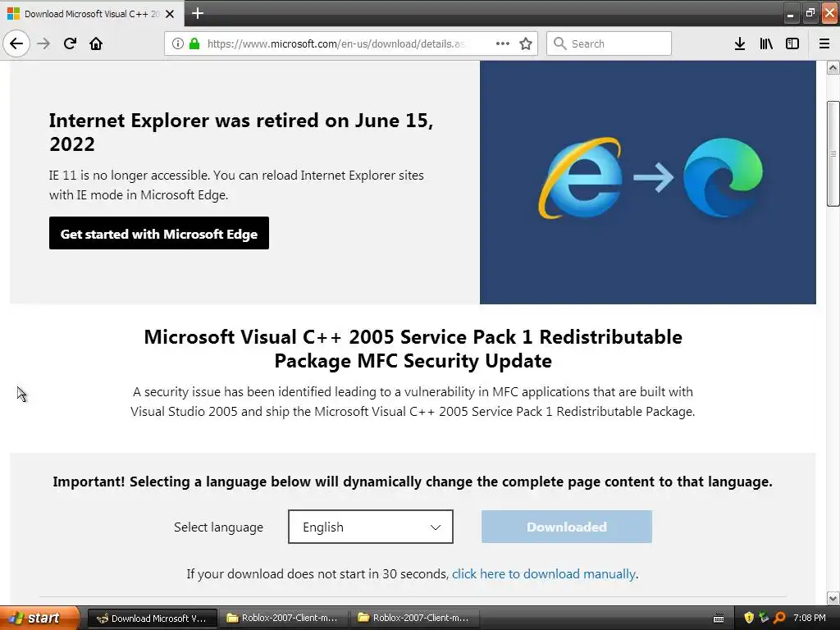
Task: Click the page scrollbar up arrow
Action: tap(833, 67)
